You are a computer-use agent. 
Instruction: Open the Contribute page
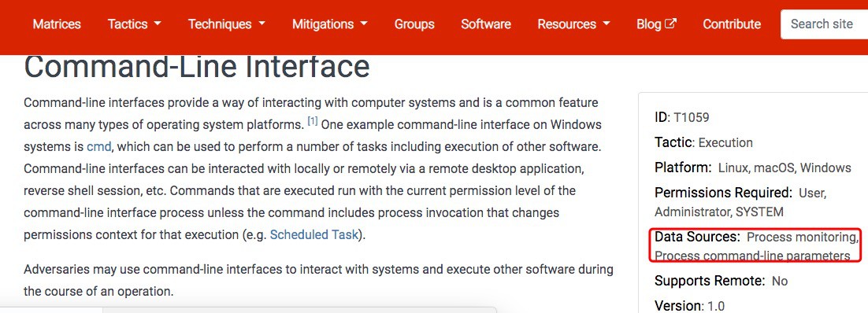click(731, 24)
